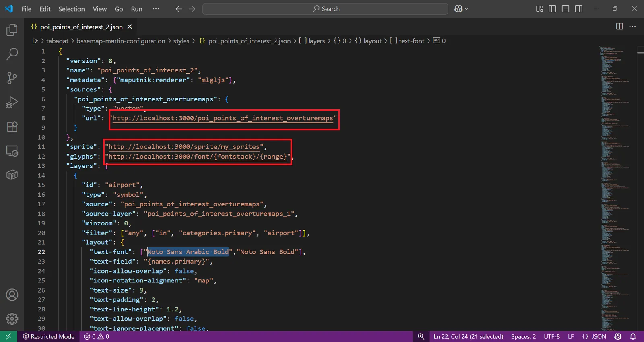Open the Manage gear menu
The width and height of the screenshot is (644, 342).
12,319
